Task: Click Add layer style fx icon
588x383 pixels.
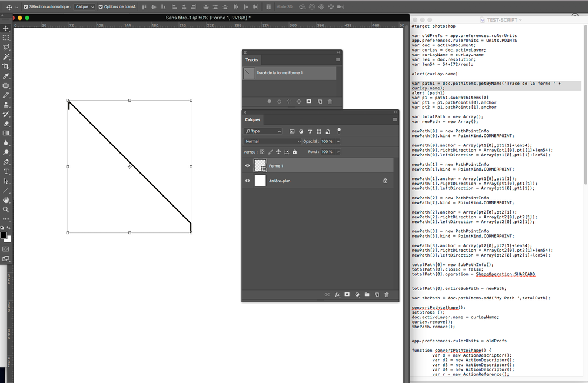Action: pyautogui.click(x=337, y=295)
